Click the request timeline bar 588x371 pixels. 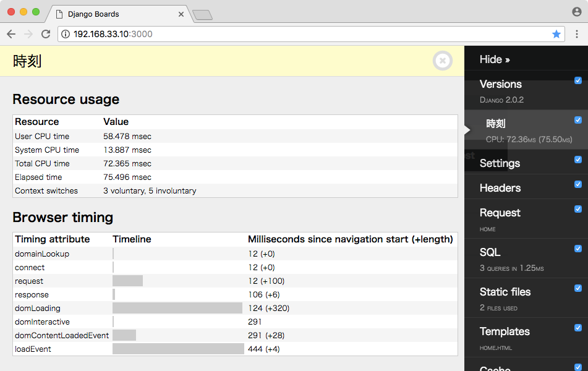point(127,281)
